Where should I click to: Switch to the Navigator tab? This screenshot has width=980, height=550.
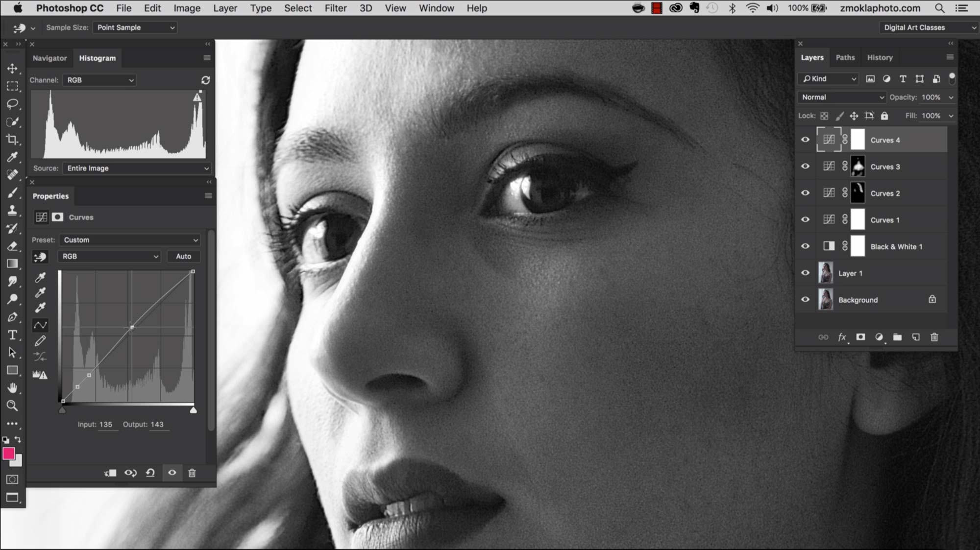(x=49, y=58)
